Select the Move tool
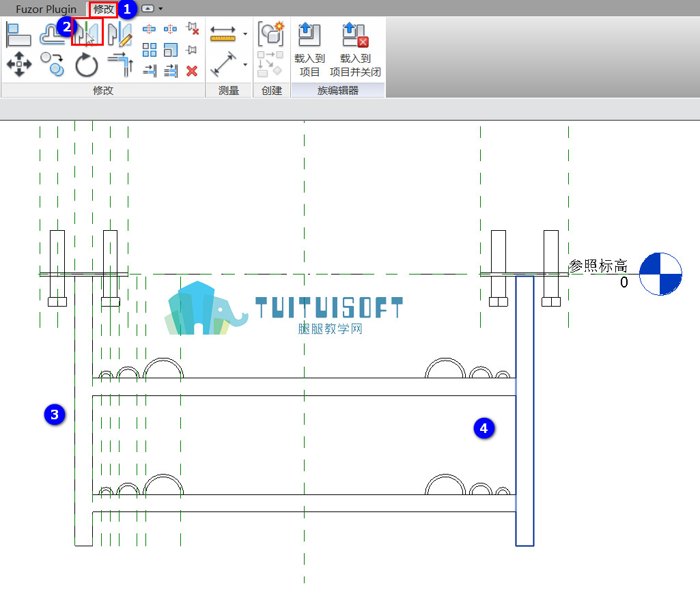The image size is (700, 590). coord(19,64)
